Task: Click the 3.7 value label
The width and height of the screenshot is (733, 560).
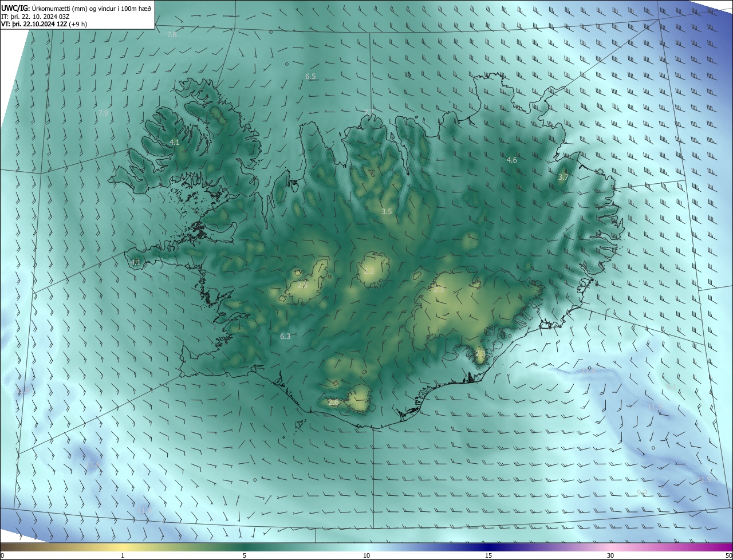Action: (x=563, y=178)
